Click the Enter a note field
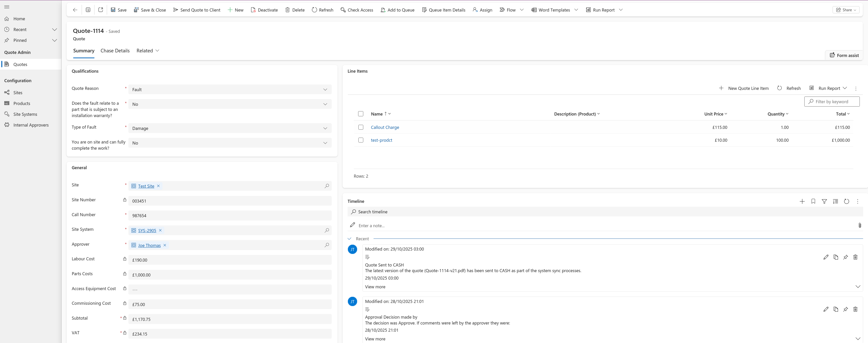Image resolution: width=868 pixels, height=343 pixels. (404, 225)
